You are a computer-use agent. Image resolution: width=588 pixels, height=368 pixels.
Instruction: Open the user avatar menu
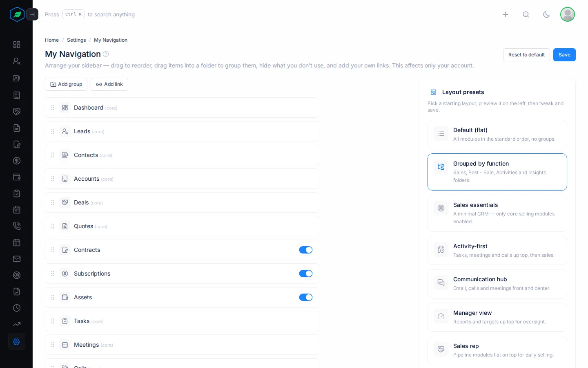coord(568,14)
